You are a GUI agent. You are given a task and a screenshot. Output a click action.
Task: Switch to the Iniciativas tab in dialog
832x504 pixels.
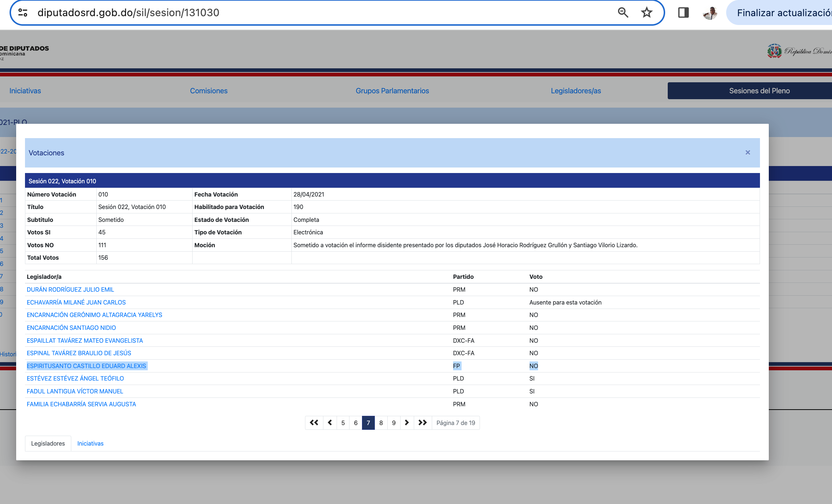(90, 443)
